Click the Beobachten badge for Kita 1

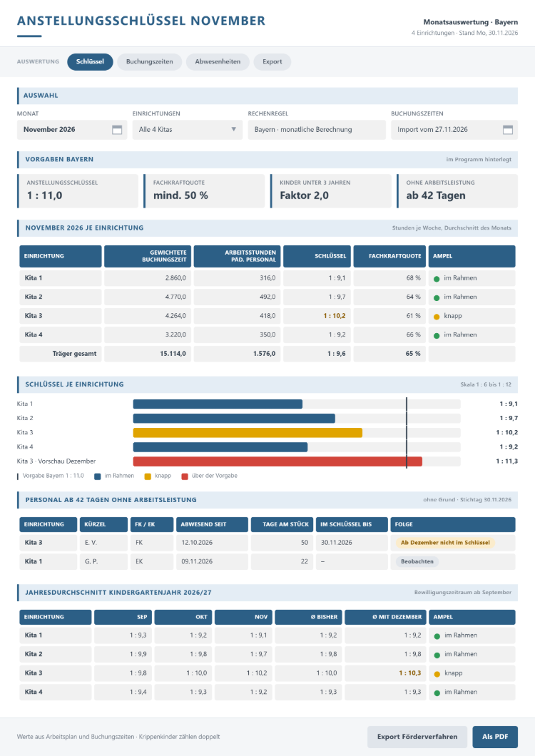(417, 562)
